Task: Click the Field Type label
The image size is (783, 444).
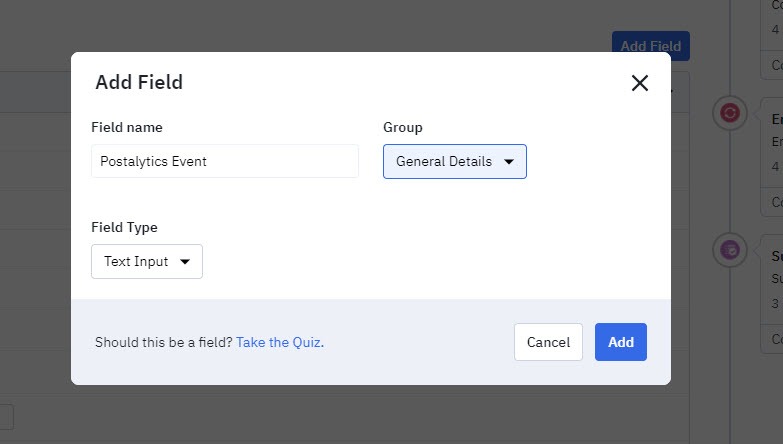Action: pos(124,227)
